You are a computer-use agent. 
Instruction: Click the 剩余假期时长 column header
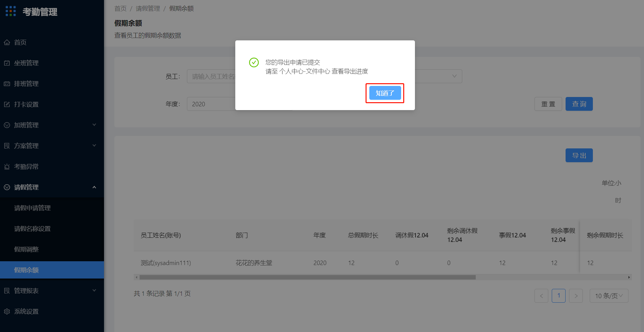[x=605, y=235]
